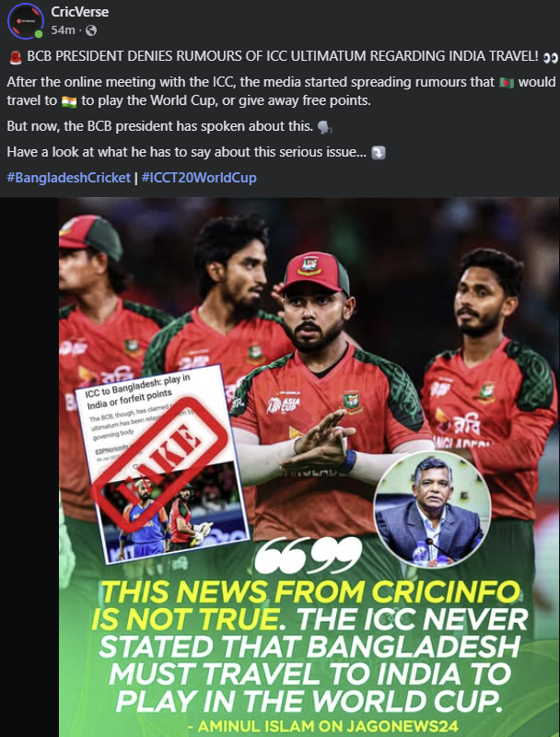This screenshot has height=737, width=560.
Task: Click the quotation marks graphic
Action: coord(308,556)
